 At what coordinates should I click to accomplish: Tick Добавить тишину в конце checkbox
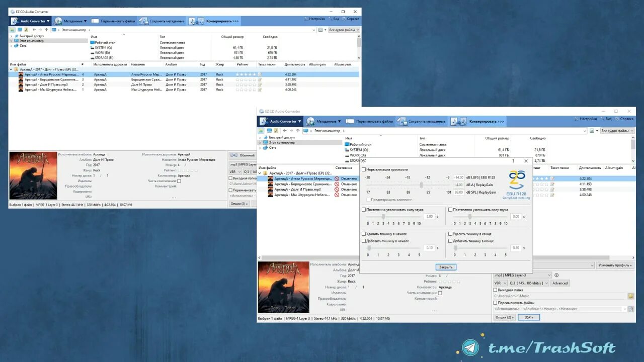(x=450, y=241)
